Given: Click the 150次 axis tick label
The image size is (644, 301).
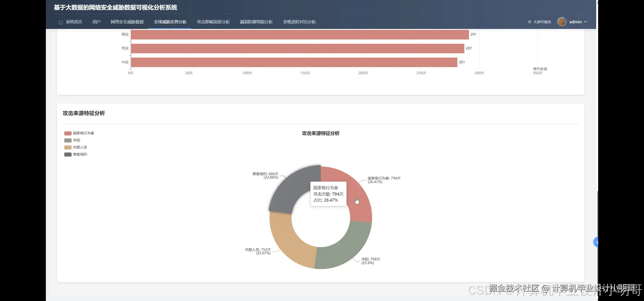Looking at the screenshot, I should [x=305, y=73].
